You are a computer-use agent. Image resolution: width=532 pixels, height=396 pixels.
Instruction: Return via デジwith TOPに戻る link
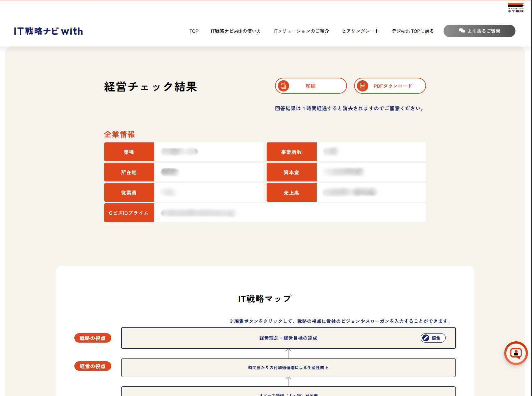click(413, 31)
